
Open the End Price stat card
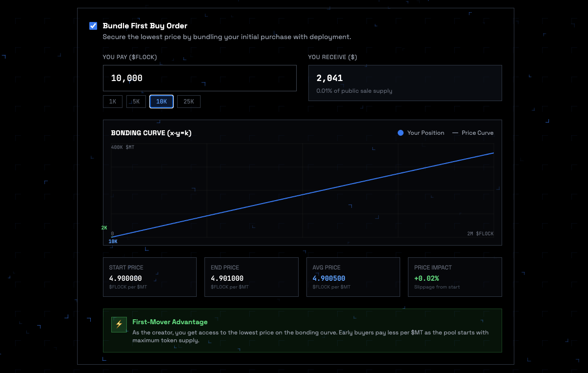[251, 277]
